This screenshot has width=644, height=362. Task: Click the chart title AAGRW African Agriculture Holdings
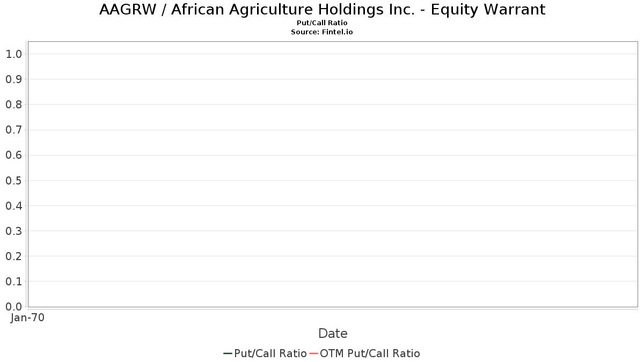point(322,10)
